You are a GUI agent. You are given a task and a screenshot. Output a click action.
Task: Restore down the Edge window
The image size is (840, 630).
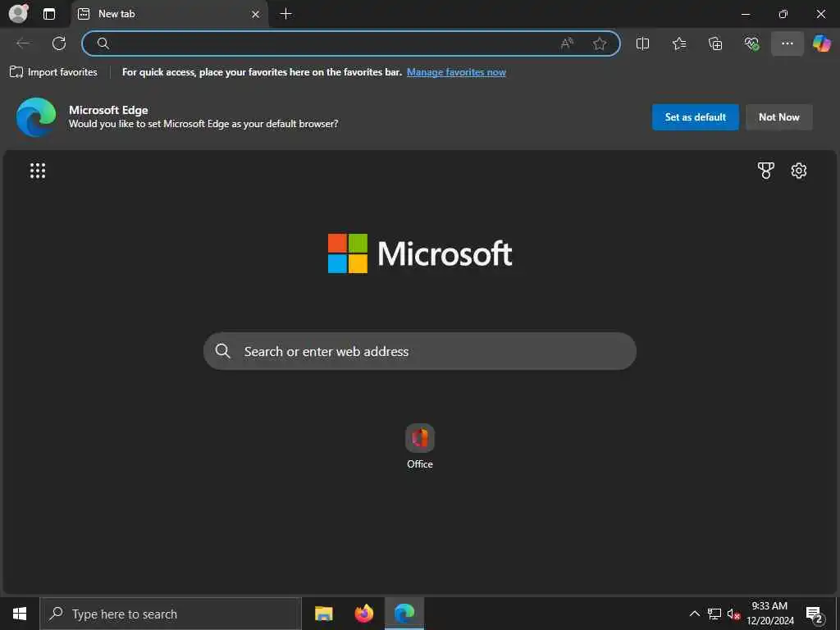(x=783, y=14)
